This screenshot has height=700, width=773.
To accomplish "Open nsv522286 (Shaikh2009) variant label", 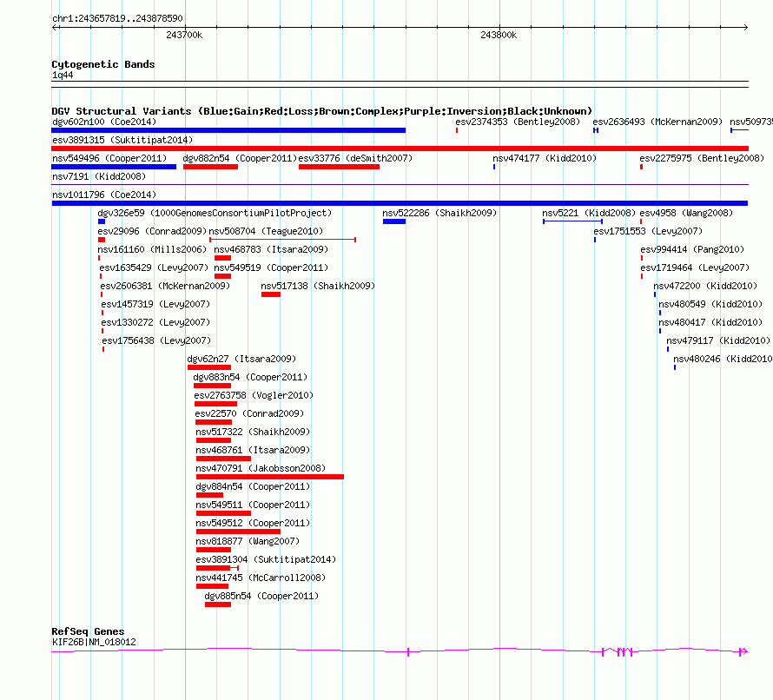I will pos(439,213).
